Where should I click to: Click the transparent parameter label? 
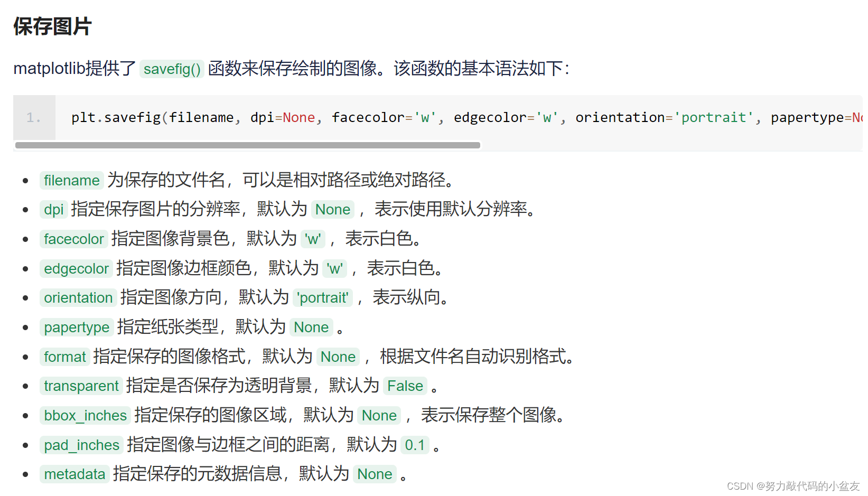pos(81,386)
